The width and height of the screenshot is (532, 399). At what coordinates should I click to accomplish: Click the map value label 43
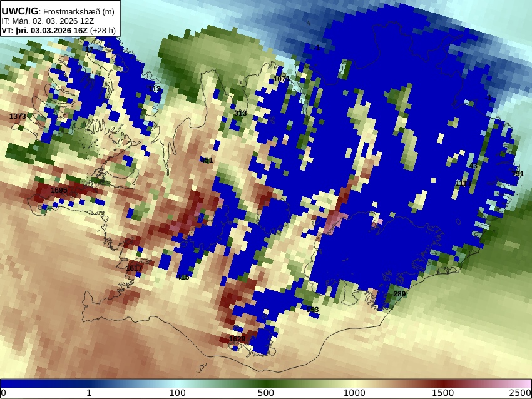473,166
